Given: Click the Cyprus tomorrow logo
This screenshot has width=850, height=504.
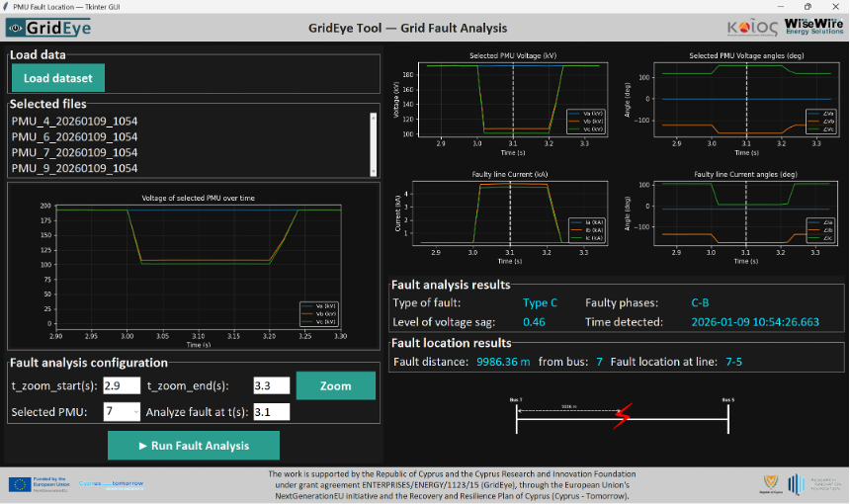Looking at the screenshot, I should click(111, 484).
